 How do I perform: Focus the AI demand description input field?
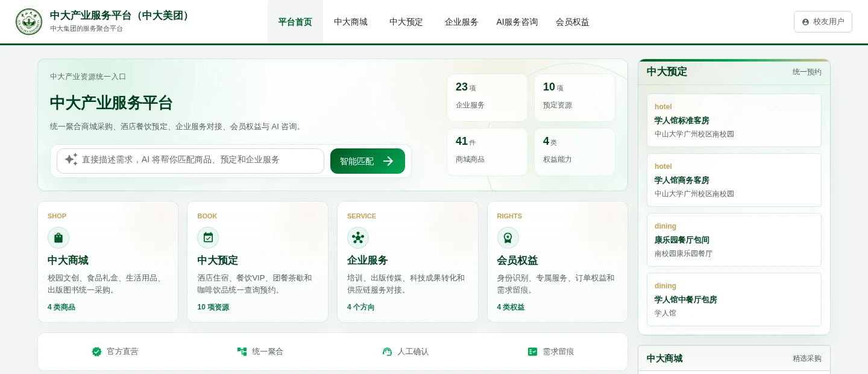pos(190,161)
